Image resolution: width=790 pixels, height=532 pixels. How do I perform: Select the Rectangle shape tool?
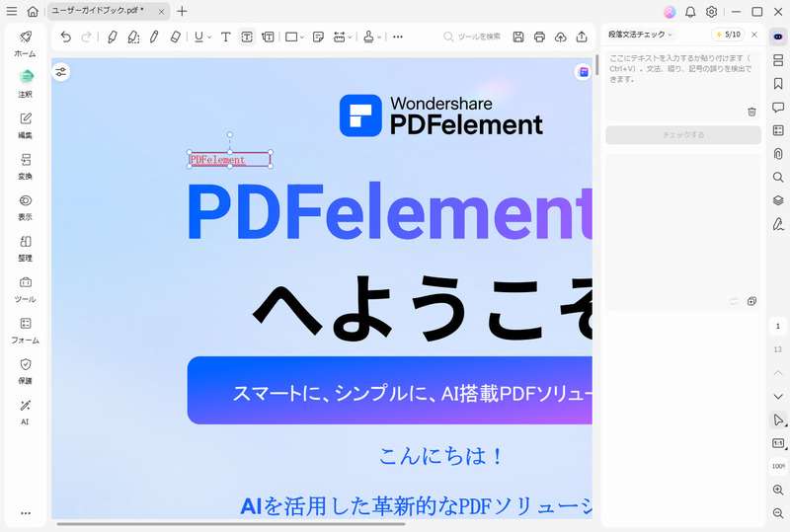(291, 37)
